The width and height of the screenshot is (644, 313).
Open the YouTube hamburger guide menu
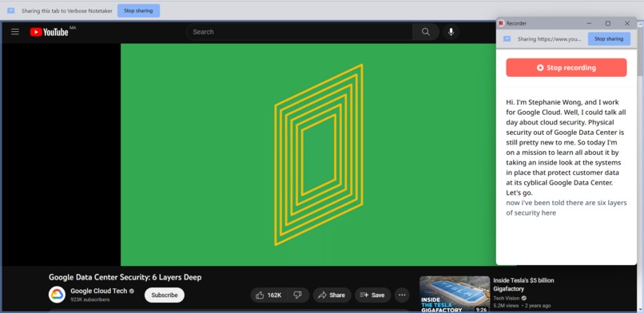15,32
